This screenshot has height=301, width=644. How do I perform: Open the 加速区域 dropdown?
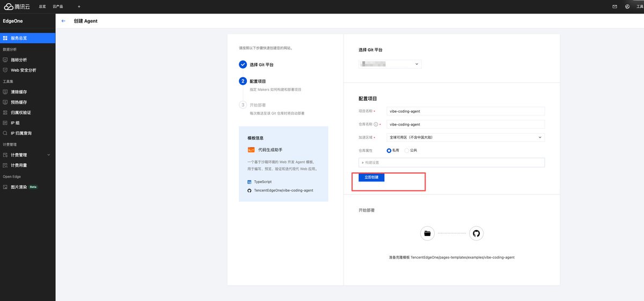(466, 137)
